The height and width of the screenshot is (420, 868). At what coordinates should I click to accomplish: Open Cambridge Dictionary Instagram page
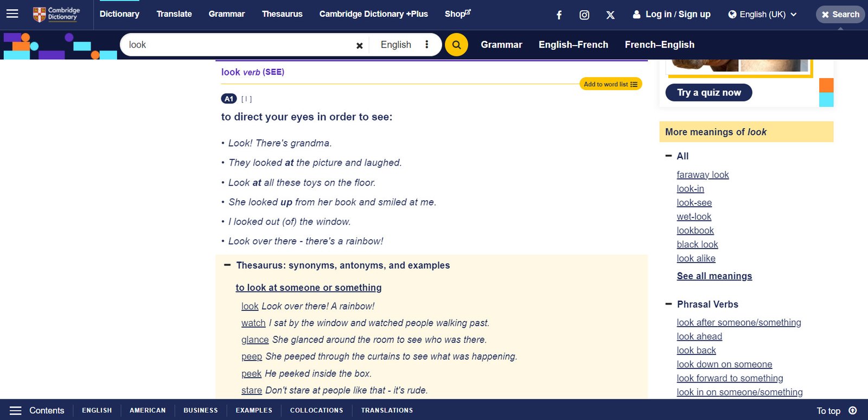click(584, 15)
